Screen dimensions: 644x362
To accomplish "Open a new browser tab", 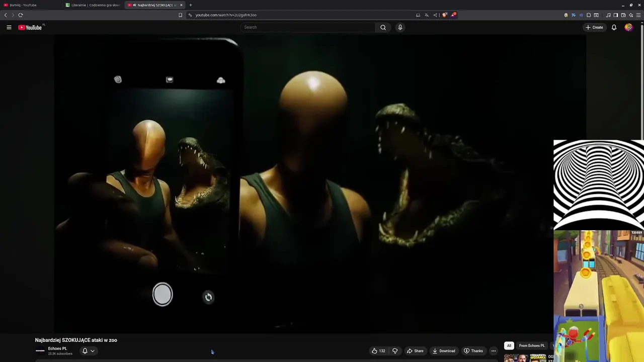I will coord(191,5).
